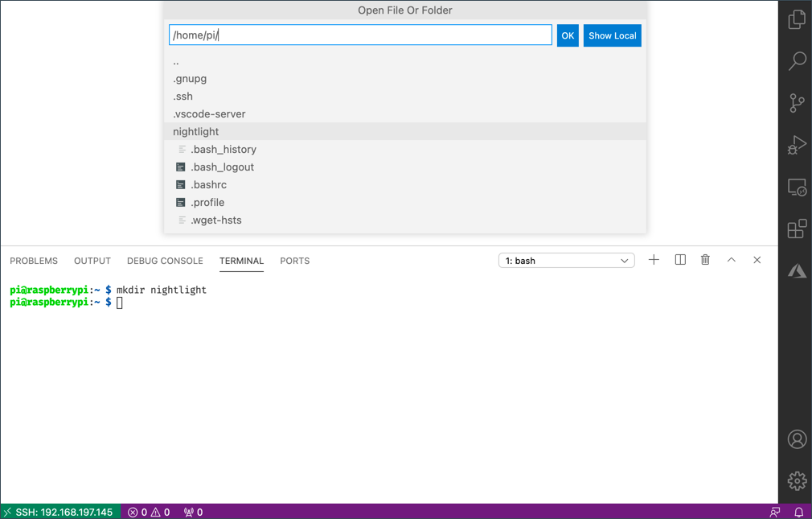
Task: Open the Accounts icon in activity bar
Action: pyautogui.click(x=796, y=439)
